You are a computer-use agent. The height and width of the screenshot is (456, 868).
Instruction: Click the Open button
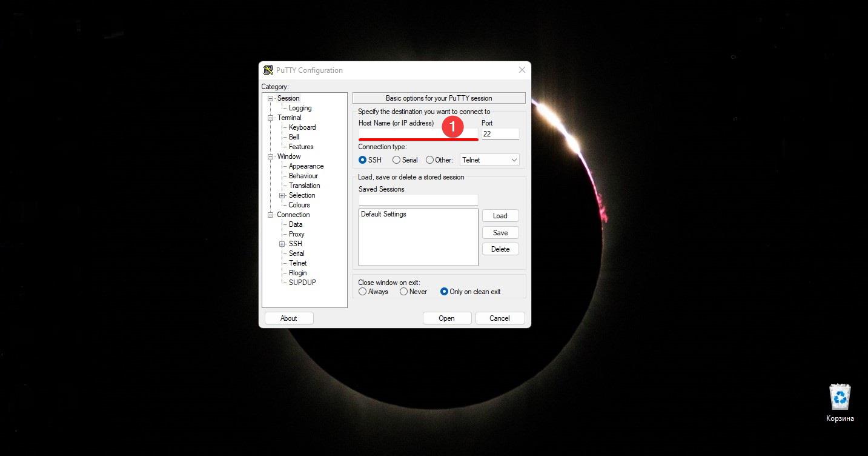[x=446, y=318]
